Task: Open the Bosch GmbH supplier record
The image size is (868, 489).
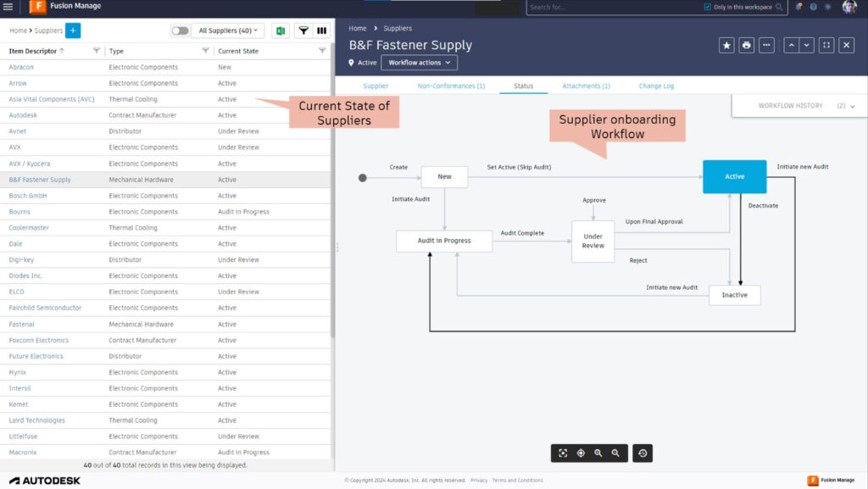Action: pyautogui.click(x=28, y=196)
